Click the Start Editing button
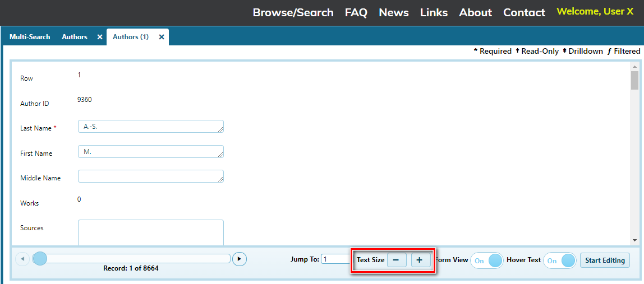The image size is (644, 284). tap(605, 260)
